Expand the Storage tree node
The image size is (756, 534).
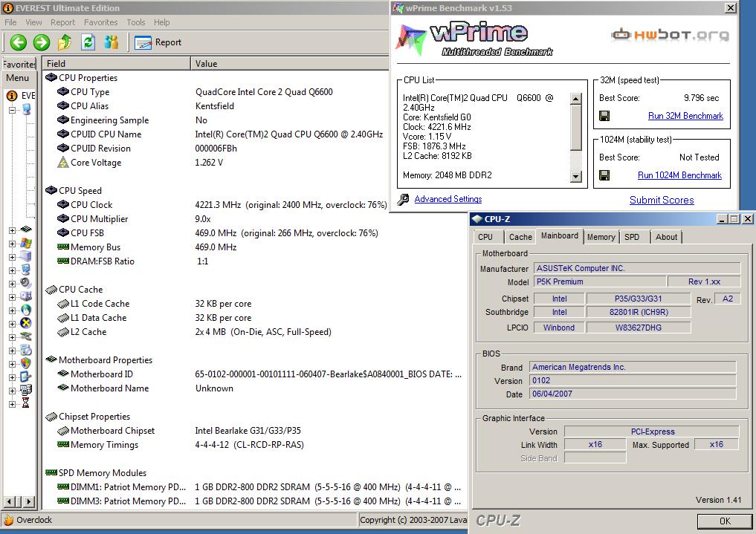[x=12, y=297]
